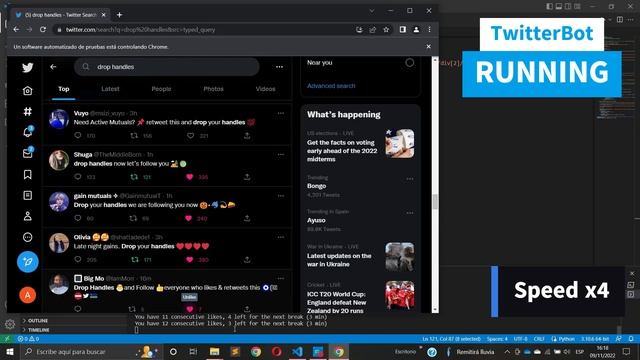Open more options on Olivia's tweet
Screen dimensions: 640x360
click(281, 237)
